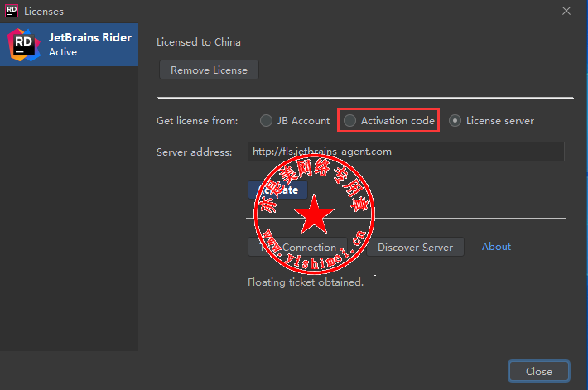588x390 pixels.
Task: Click the Test Connection button
Action: (x=298, y=247)
